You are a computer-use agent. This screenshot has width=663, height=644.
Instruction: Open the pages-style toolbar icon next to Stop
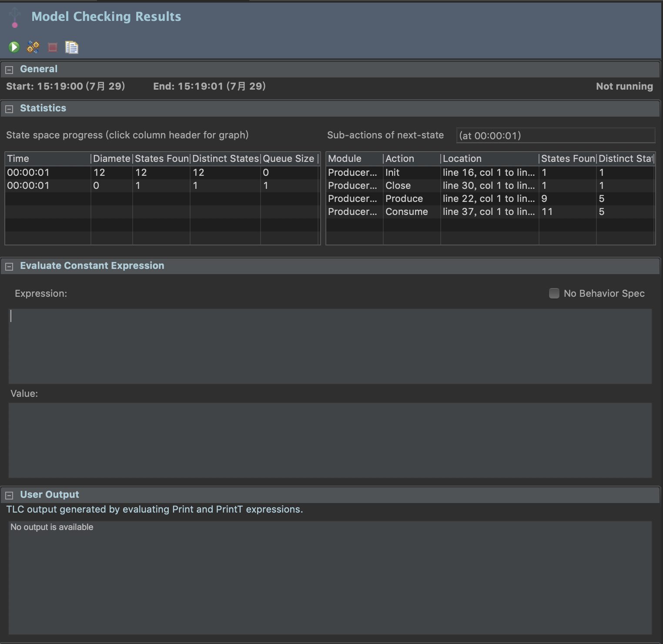click(71, 47)
